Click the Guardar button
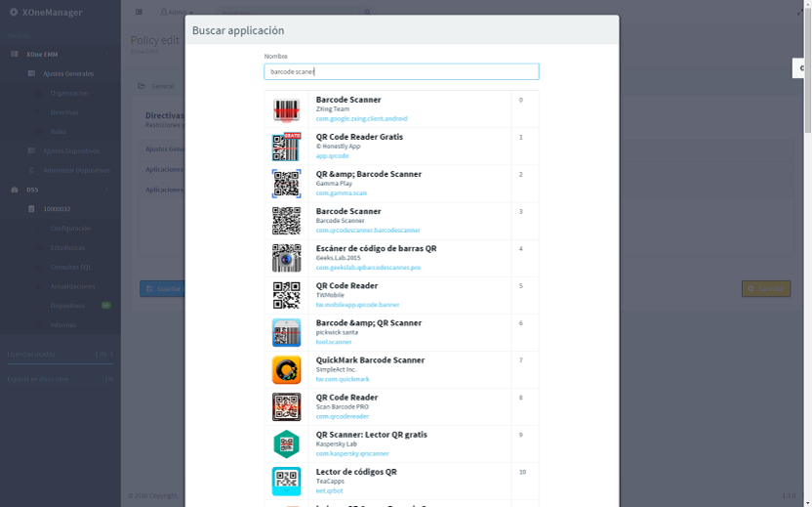This screenshot has height=507, width=812. 162,289
